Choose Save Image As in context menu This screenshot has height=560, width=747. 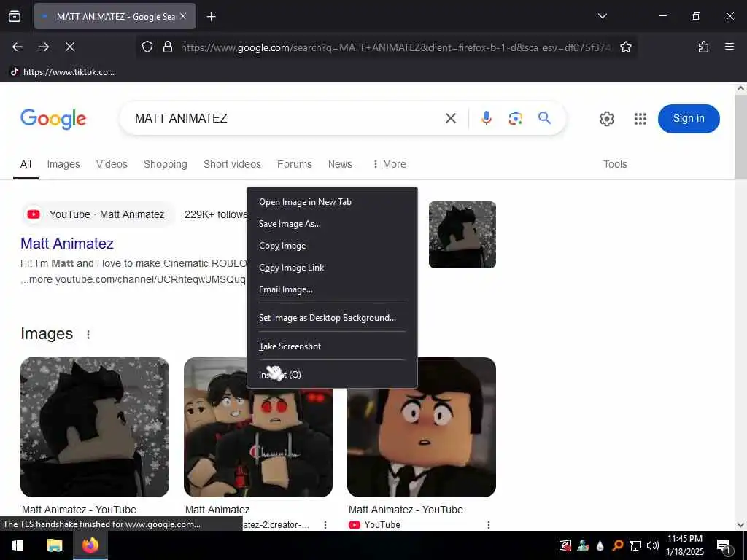point(332,224)
